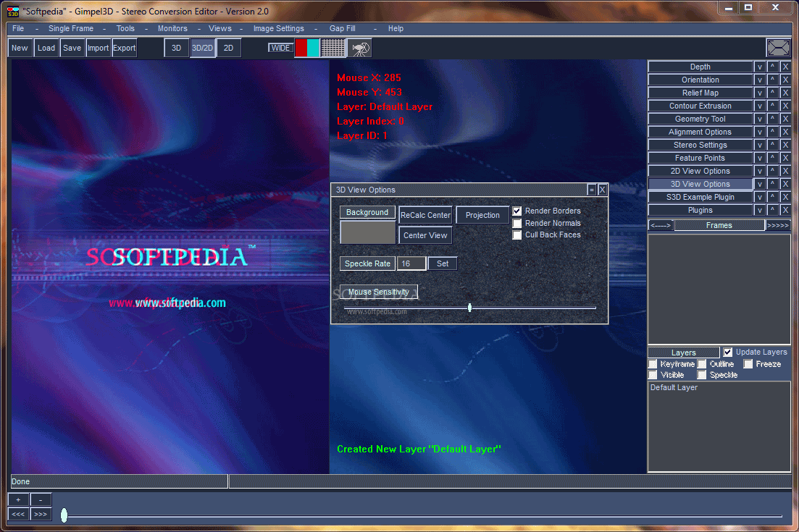Close the Stereo Settings panel entry
Image resolution: width=799 pixels, height=532 pixels.
tap(785, 145)
